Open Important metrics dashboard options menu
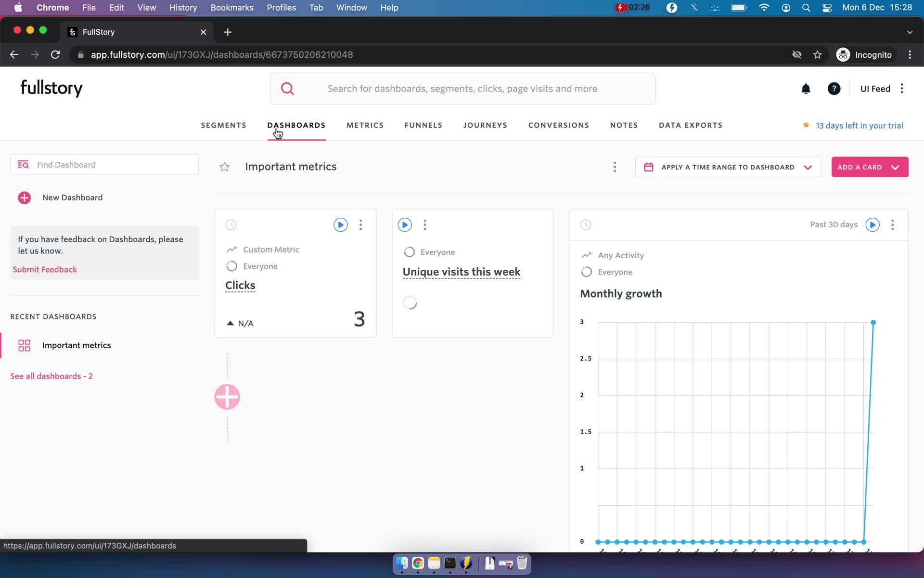924x578 pixels. click(615, 167)
